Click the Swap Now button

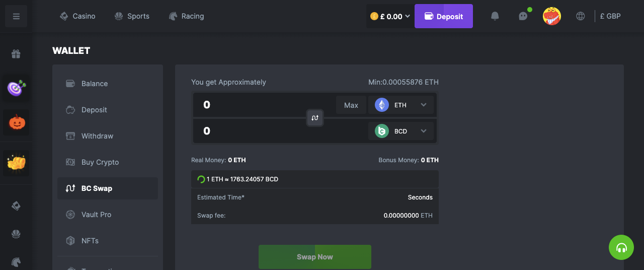[x=315, y=257]
